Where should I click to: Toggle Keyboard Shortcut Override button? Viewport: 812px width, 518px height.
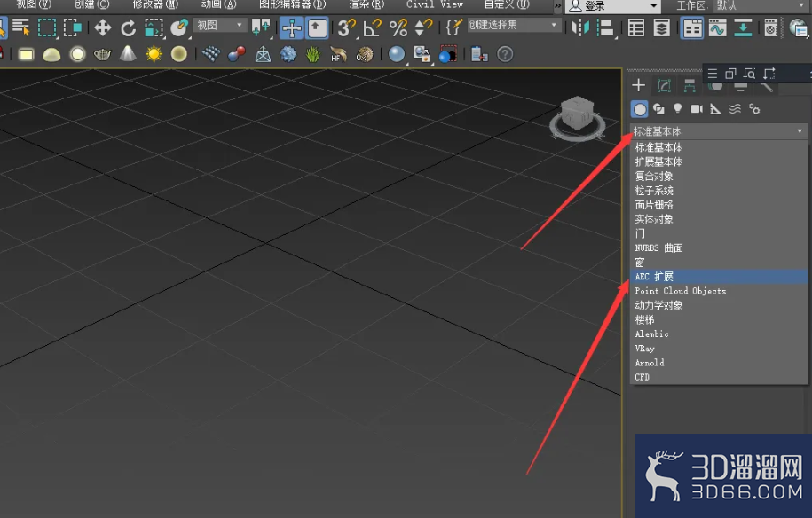317,28
